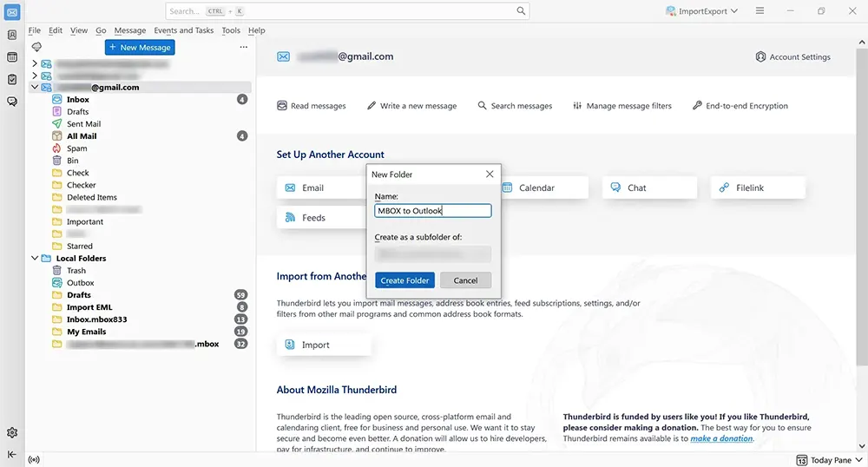Select the Deleted Items folder

(x=92, y=197)
